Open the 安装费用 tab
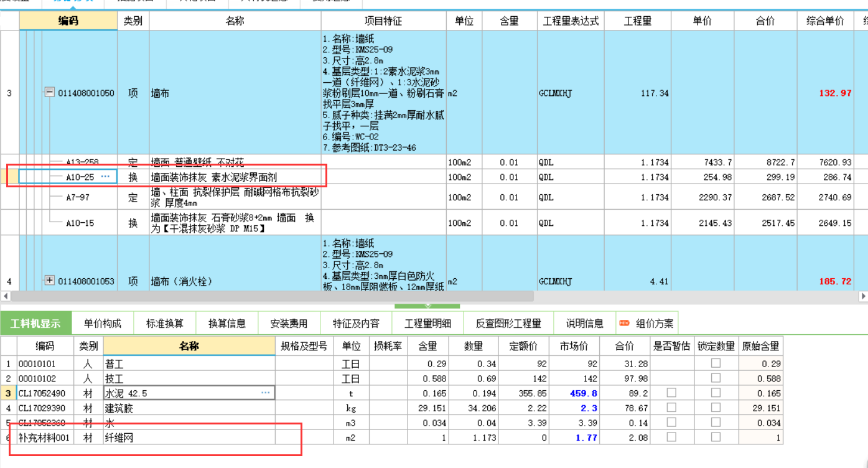The height and width of the screenshot is (468, 868). (x=289, y=323)
